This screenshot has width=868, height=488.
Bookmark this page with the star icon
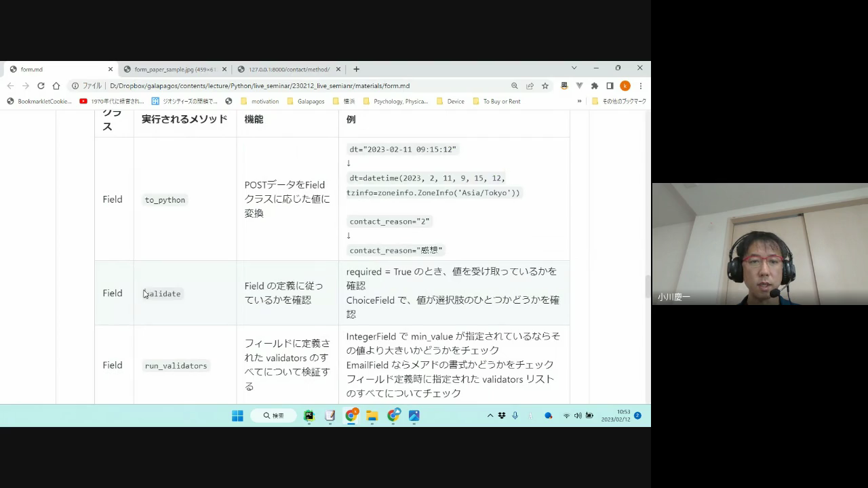[x=545, y=86]
